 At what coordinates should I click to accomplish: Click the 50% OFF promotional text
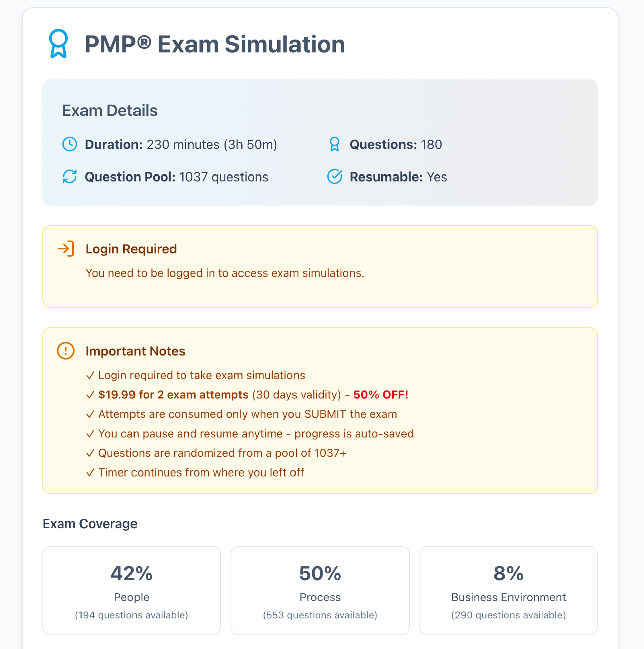click(380, 395)
